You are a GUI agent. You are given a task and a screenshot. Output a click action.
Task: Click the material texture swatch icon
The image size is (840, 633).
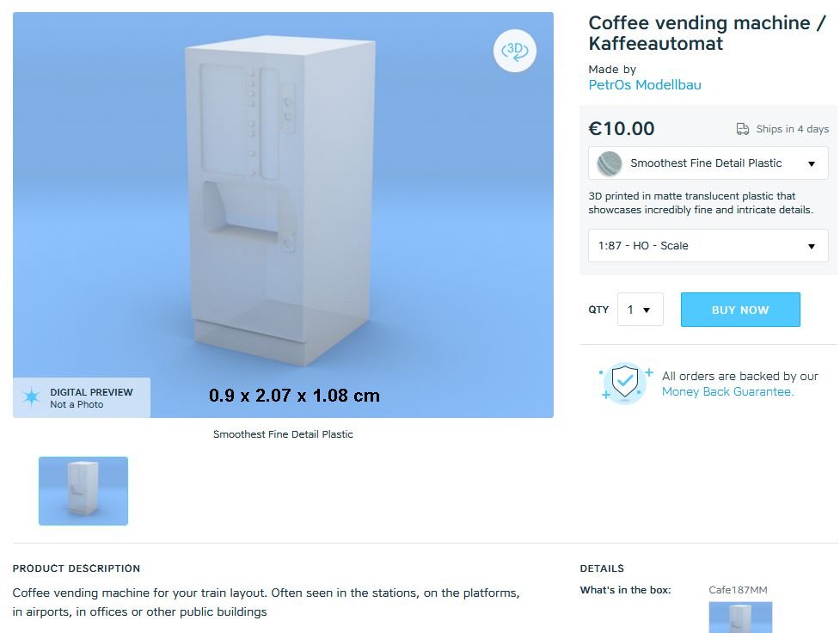pos(609,163)
